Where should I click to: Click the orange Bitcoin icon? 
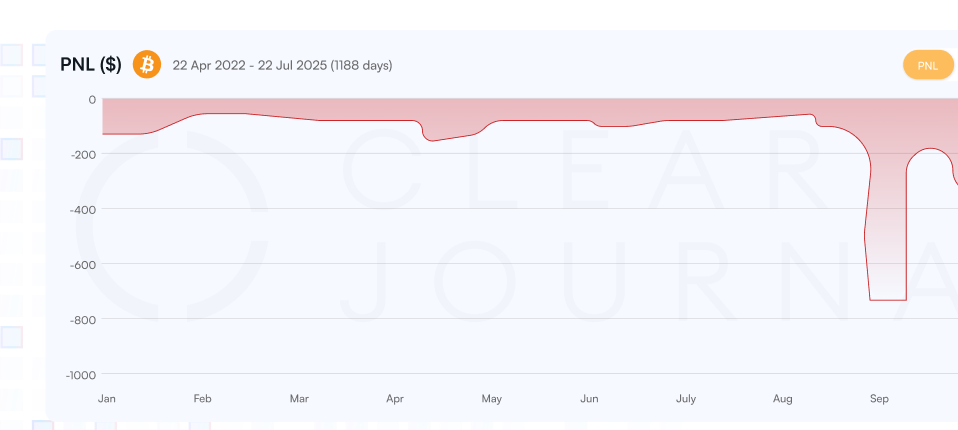[x=146, y=65]
